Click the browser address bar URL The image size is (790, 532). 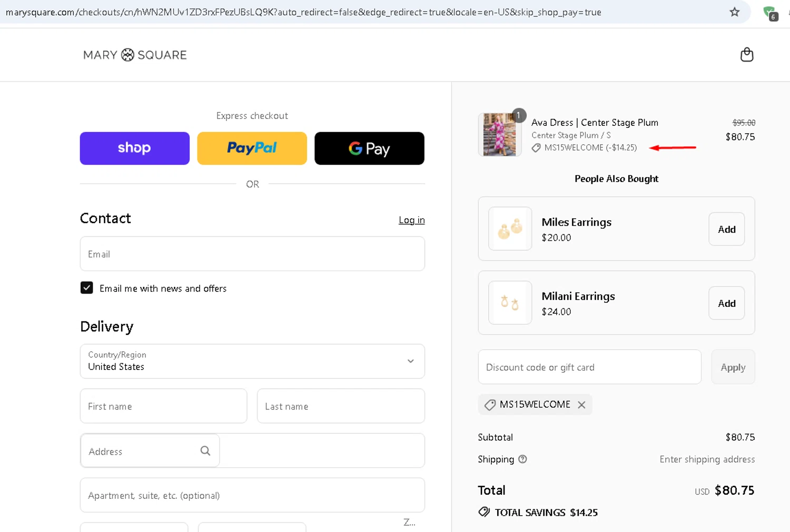coord(303,12)
